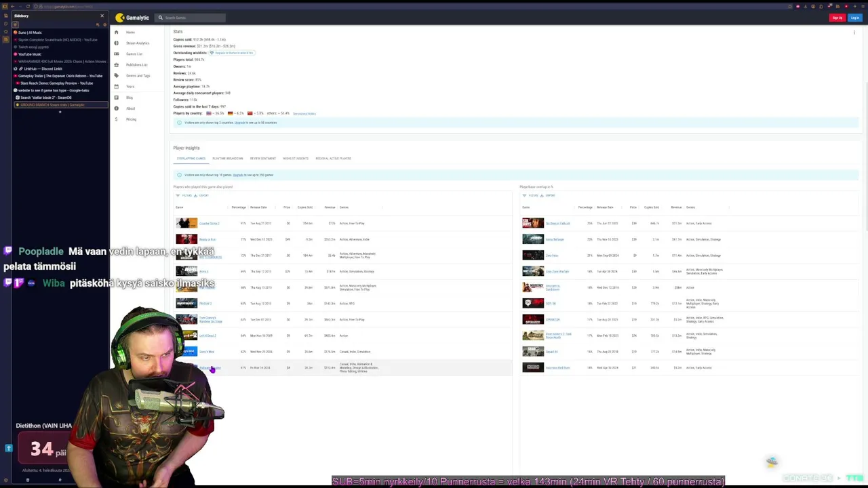Click the filter icon in playerbase overlap table

(x=524, y=195)
